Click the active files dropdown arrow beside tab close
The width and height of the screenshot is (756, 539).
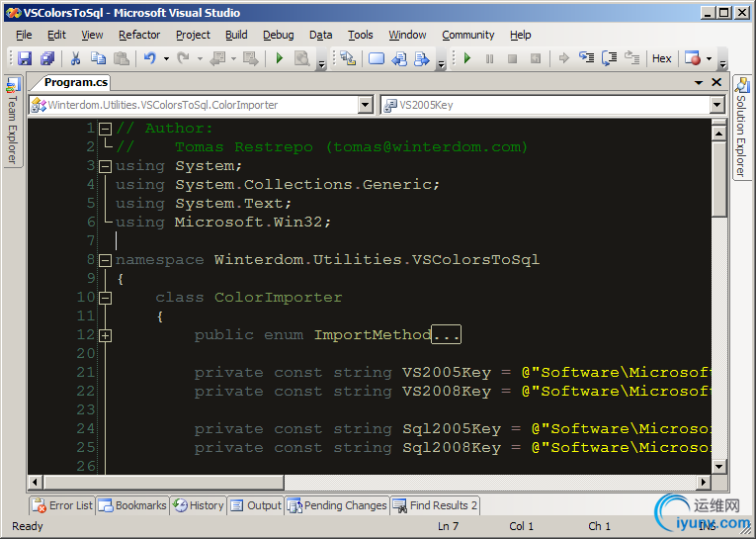pyautogui.click(x=699, y=83)
